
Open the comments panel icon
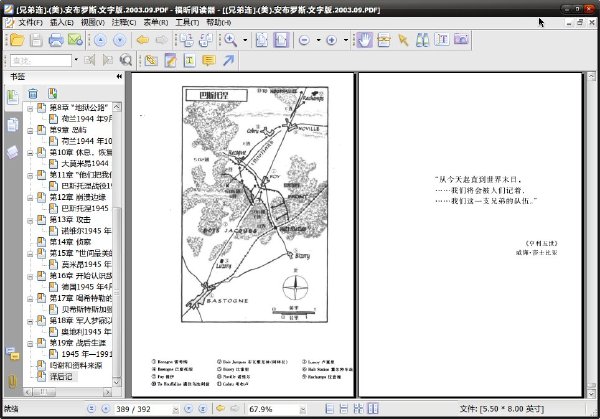(13, 355)
